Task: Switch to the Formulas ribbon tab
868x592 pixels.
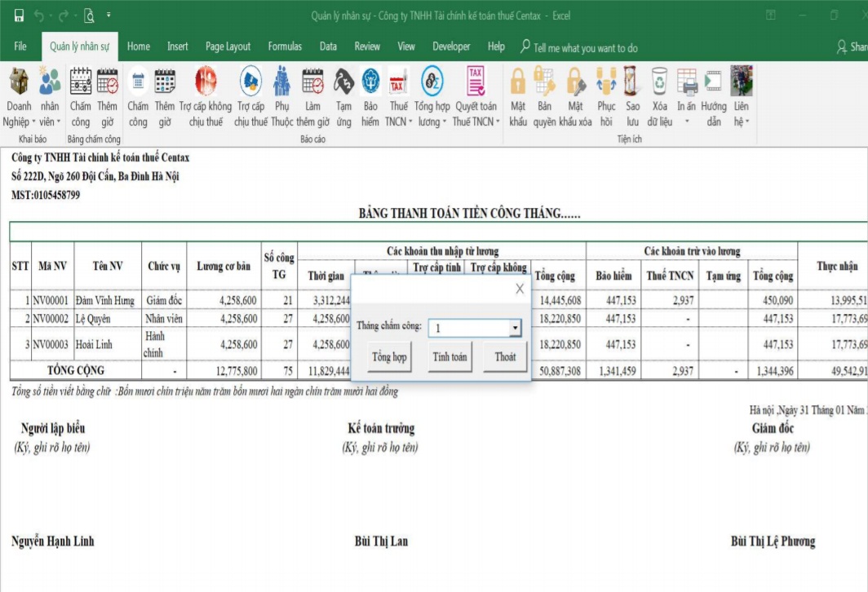Action: point(285,46)
